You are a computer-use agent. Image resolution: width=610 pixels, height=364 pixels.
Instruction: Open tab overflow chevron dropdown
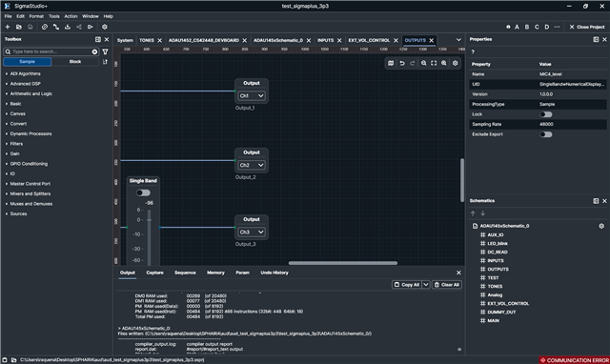458,40
